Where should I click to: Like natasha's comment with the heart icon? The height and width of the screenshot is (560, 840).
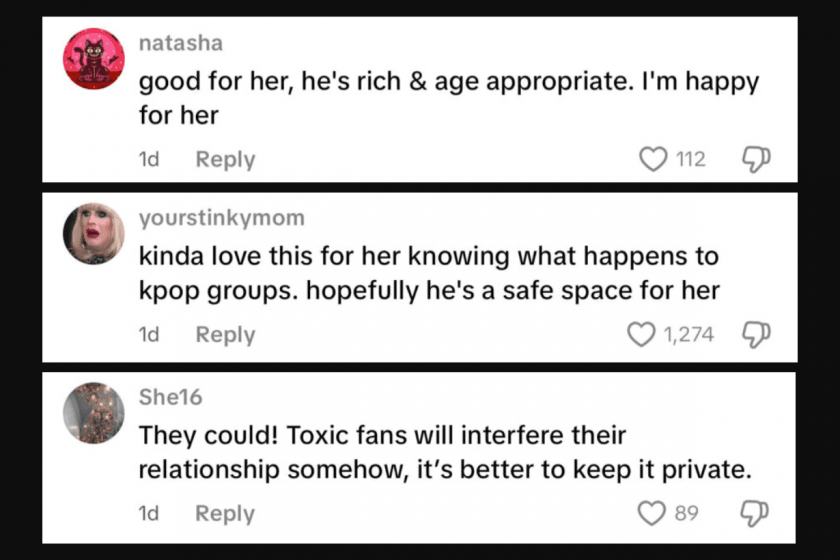653,159
